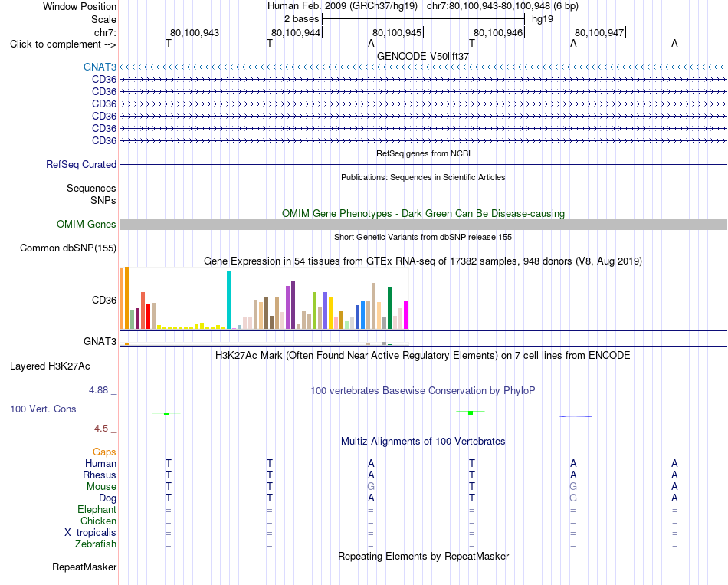This screenshot has height=585, width=728.
Task: Click the Zebrafish species label
Action: (x=96, y=544)
